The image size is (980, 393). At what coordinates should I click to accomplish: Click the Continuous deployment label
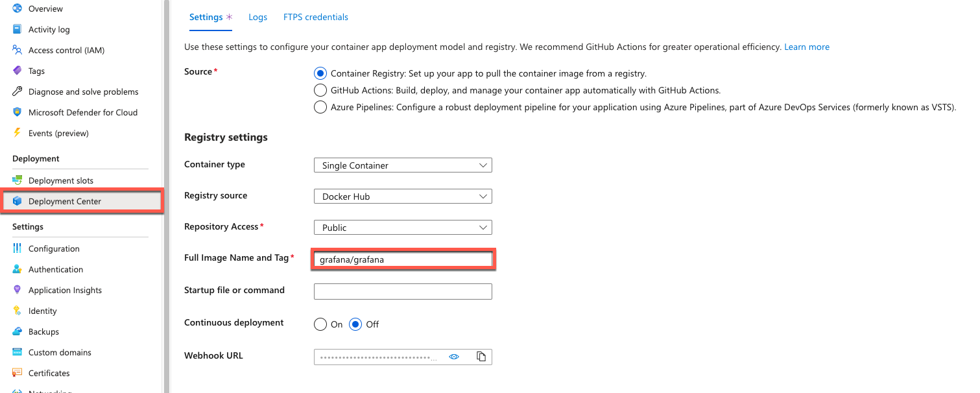point(234,322)
